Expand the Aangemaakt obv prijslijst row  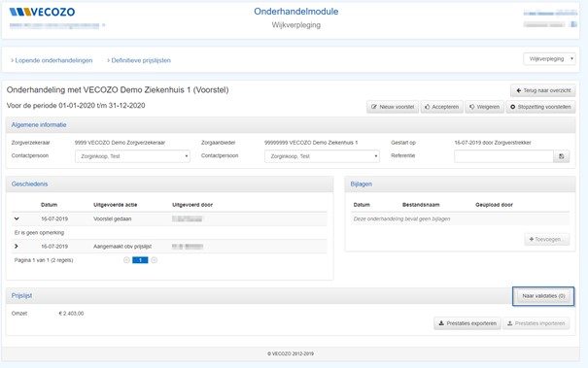tap(17, 247)
